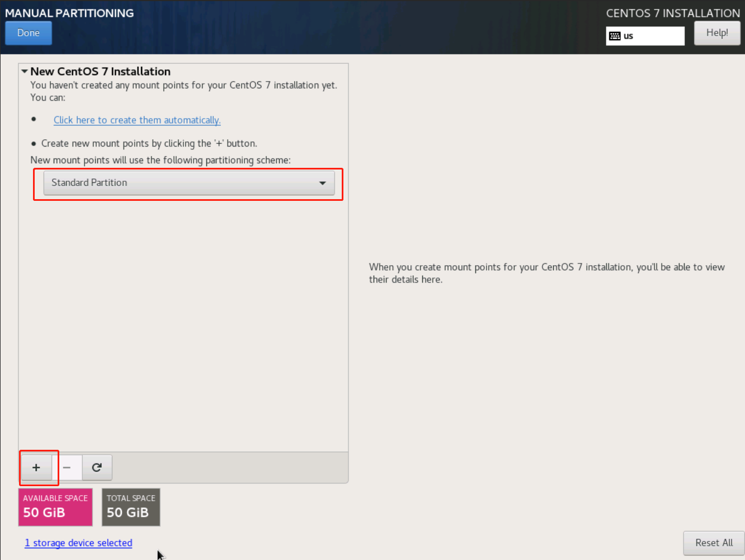Open the Help! button
Screen dimensions: 745x560
click(x=716, y=33)
